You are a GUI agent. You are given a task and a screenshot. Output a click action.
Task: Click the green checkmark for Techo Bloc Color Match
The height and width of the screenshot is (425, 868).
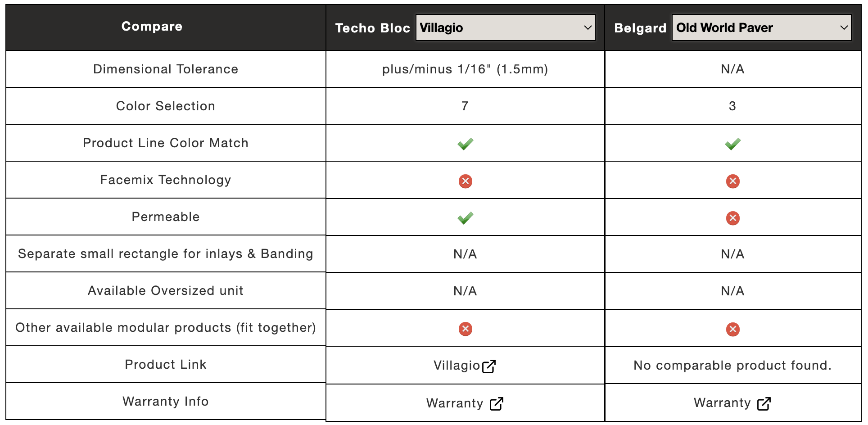(x=465, y=144)
